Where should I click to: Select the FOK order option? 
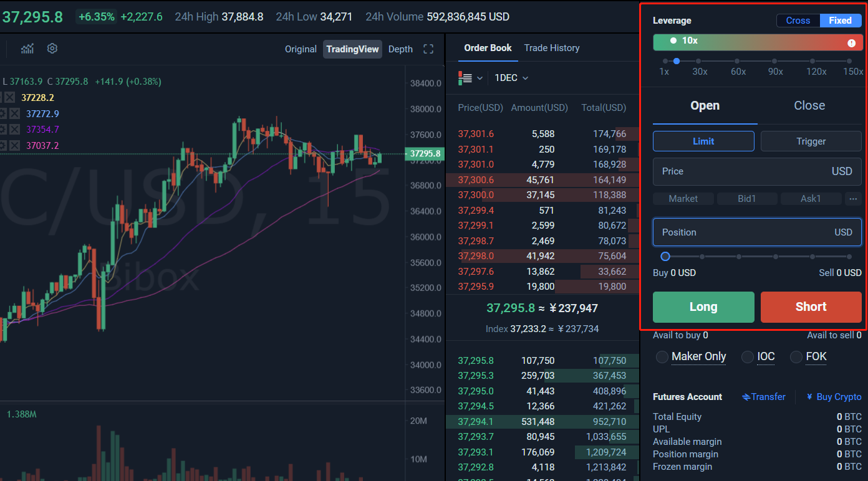tap(796, 357)
